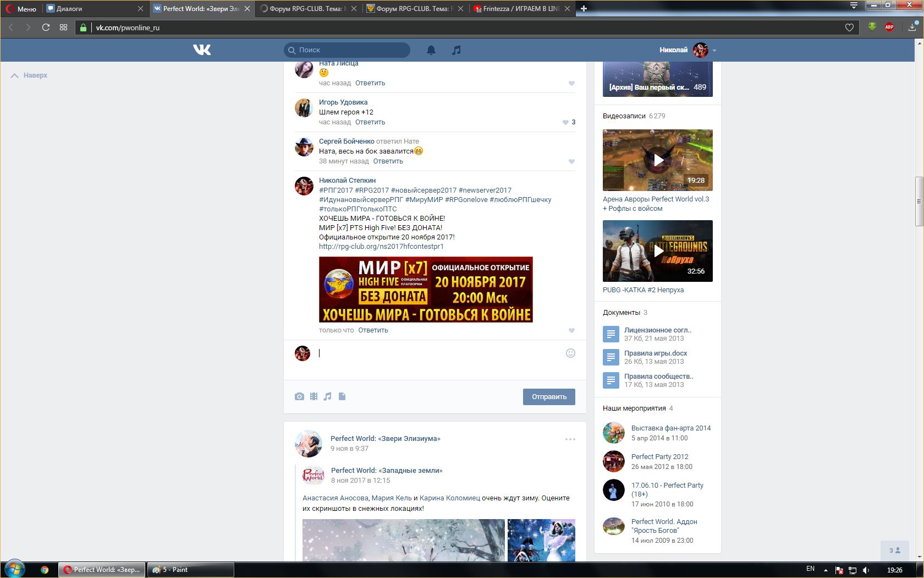924x578 pixels.
Task: Open the online friends chat widget
Action: 895,550
